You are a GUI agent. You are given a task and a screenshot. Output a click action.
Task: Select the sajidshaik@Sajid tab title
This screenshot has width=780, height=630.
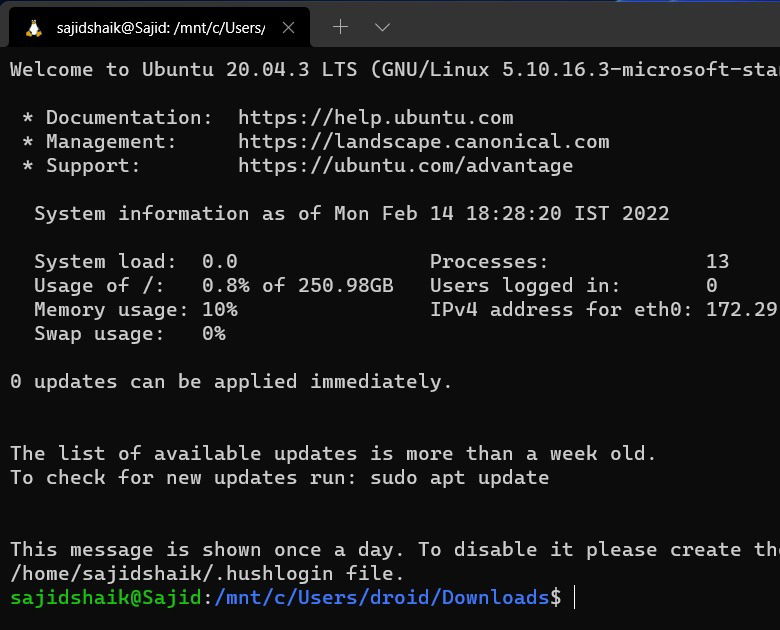[x=161, y=28]
